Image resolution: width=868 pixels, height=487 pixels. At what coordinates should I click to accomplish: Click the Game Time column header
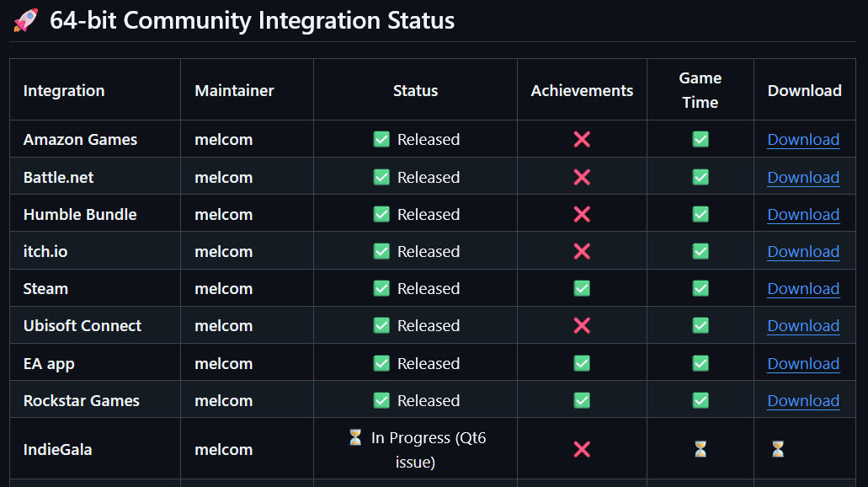tap(700, 90)
